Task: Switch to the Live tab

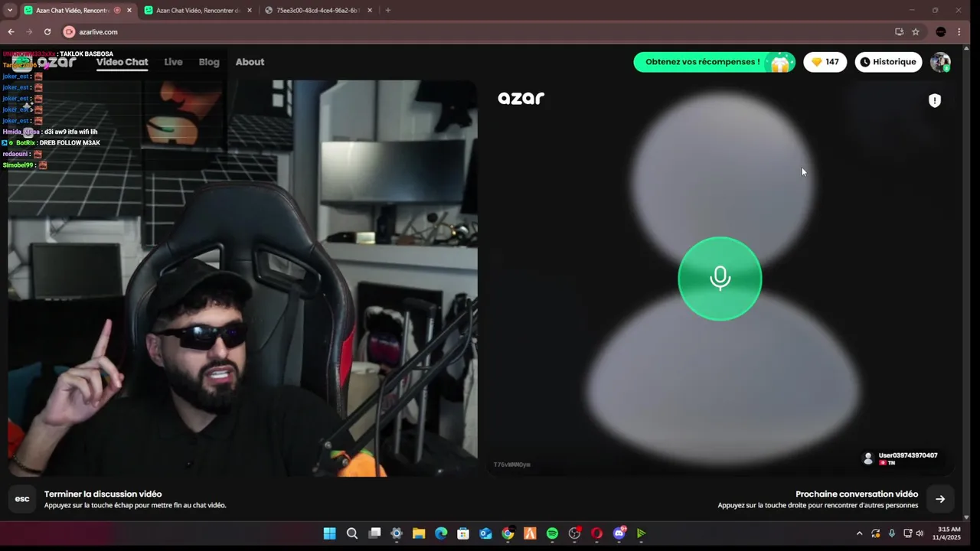Action: (x=173, y=62)
